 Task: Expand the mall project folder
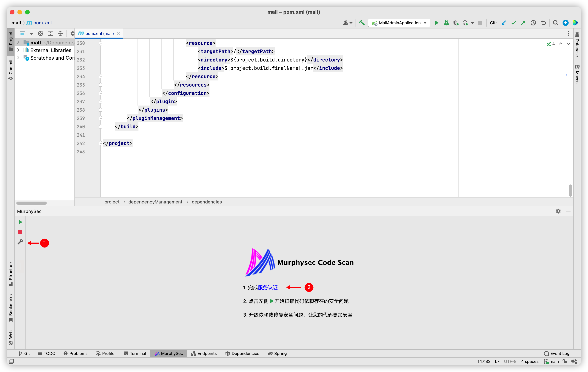(x=18, y=43)
